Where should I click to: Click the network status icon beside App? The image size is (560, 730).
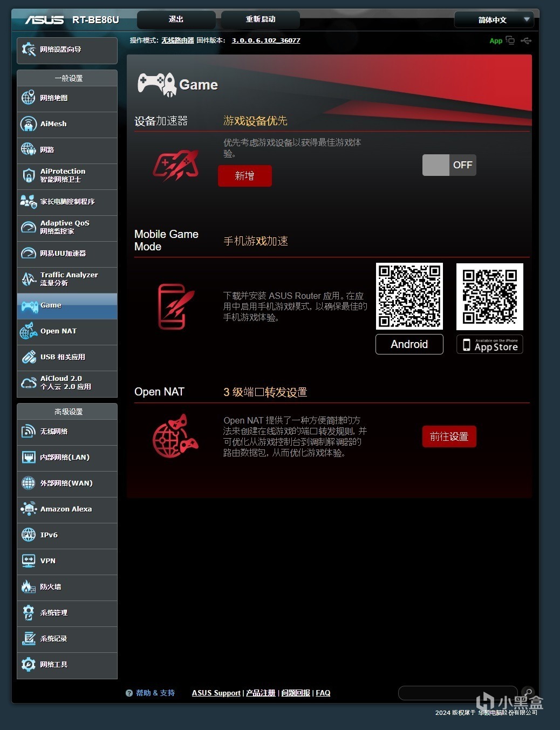(510, 40)
